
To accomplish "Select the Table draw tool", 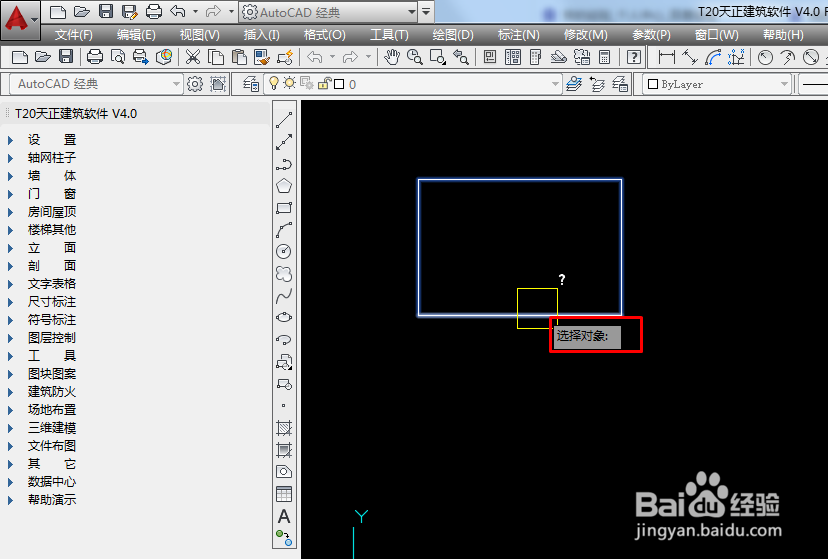I will [x=284, y=494].
